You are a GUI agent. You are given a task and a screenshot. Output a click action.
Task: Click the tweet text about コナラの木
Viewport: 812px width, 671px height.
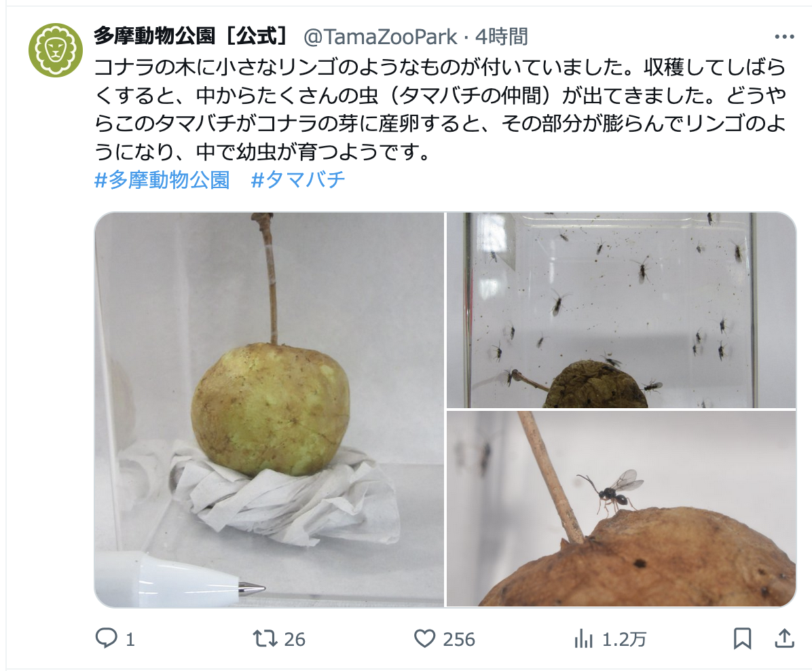coord(440,110)
